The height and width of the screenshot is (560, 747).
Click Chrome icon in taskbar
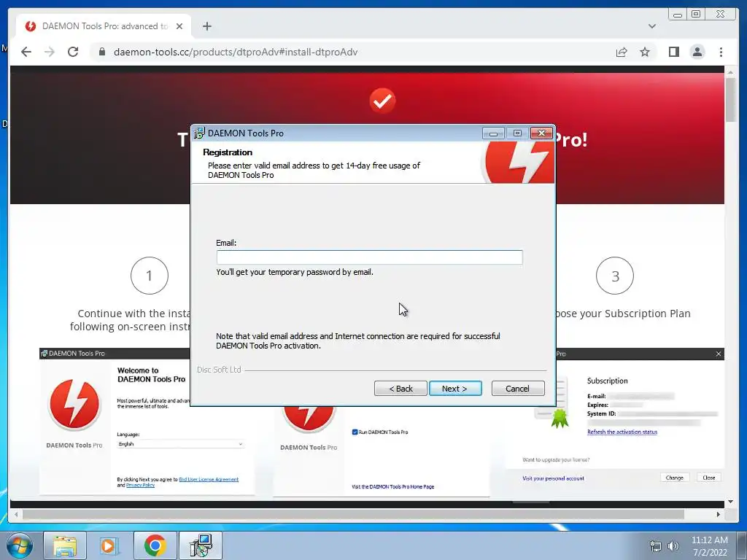point(155,545)
